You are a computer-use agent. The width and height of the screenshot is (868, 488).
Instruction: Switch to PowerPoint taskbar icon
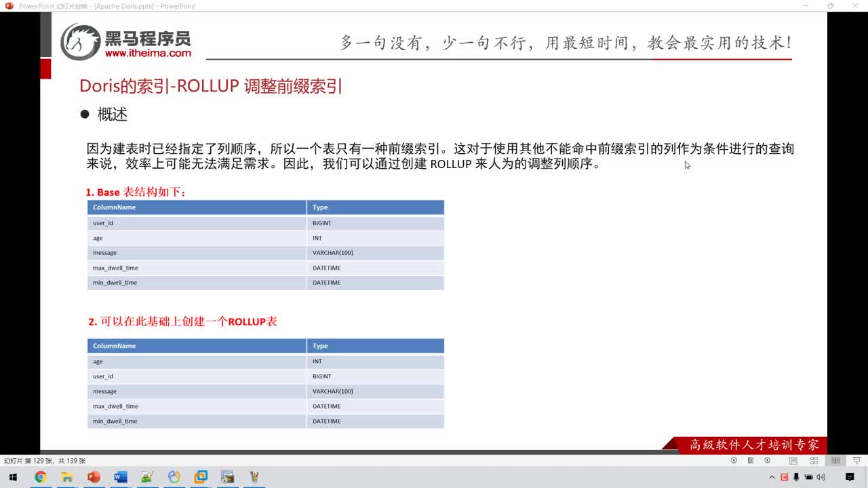[x=94, y=477]
